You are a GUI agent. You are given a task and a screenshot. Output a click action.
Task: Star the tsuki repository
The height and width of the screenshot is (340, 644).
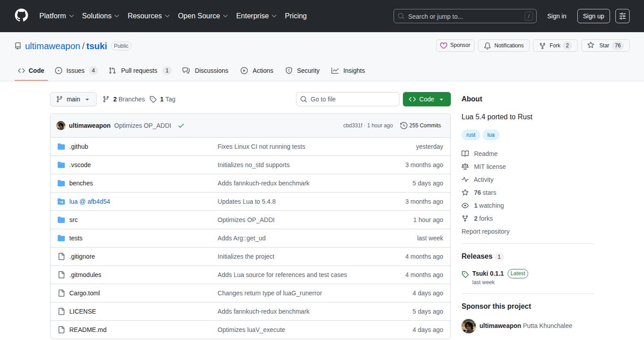click(606, 46)
